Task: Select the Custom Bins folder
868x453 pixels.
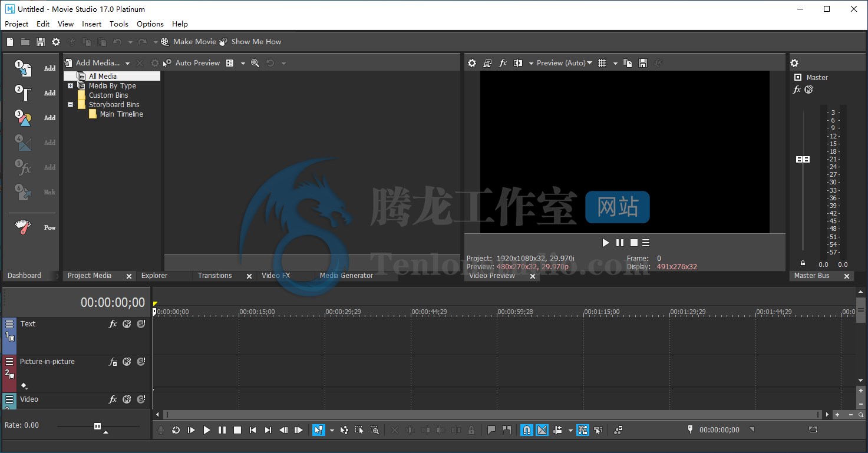Action: [108, 95]
